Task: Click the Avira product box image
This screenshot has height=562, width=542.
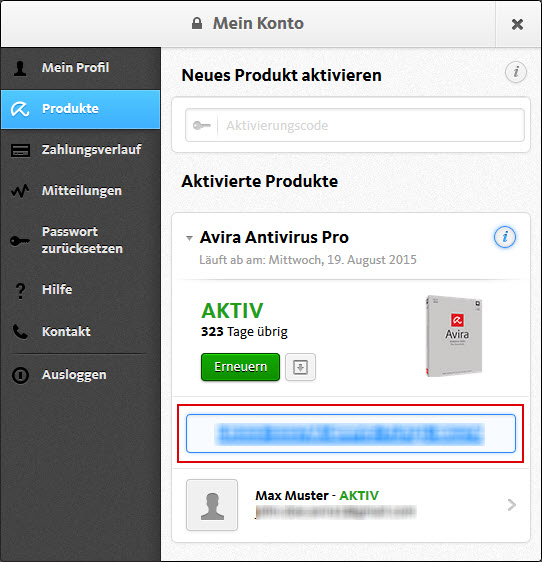Action: (x=454, y=336)
